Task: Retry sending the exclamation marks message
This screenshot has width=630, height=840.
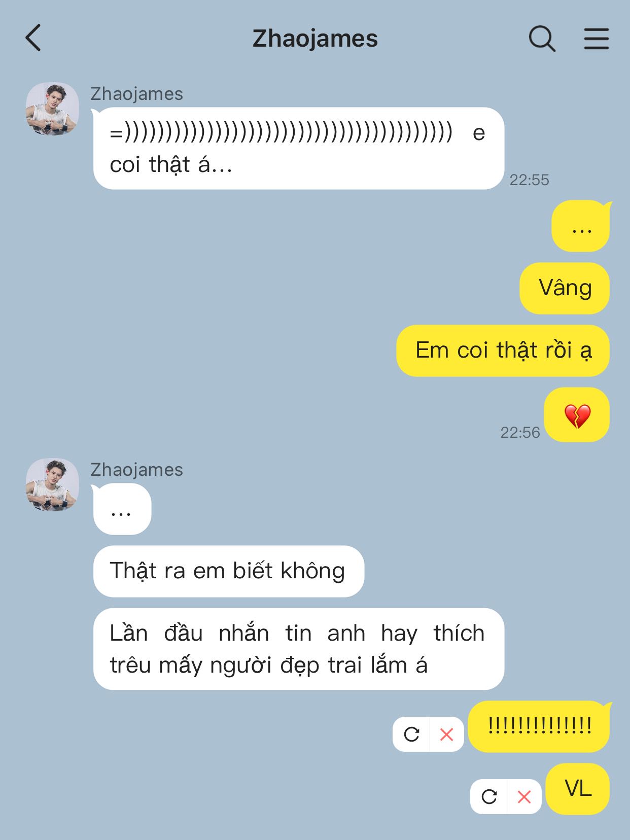Action: pyautogui.click(x=411, y=734)
